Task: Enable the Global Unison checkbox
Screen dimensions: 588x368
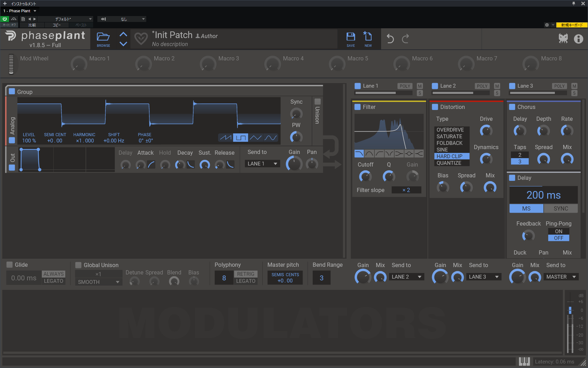Action: [79, 265]
